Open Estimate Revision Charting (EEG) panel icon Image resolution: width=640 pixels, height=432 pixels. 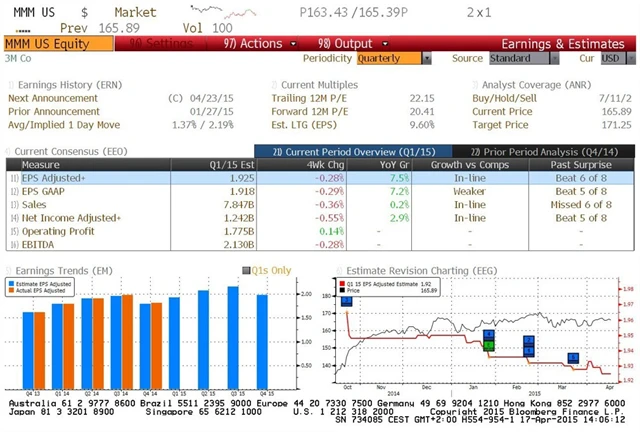tap(340, 268)
